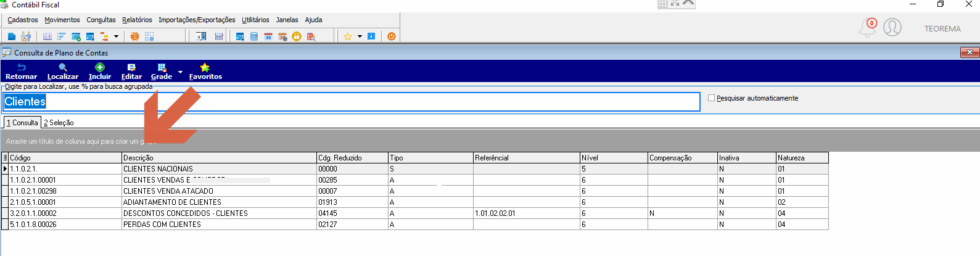Open the Janelas menu

[x=287, y=20]
